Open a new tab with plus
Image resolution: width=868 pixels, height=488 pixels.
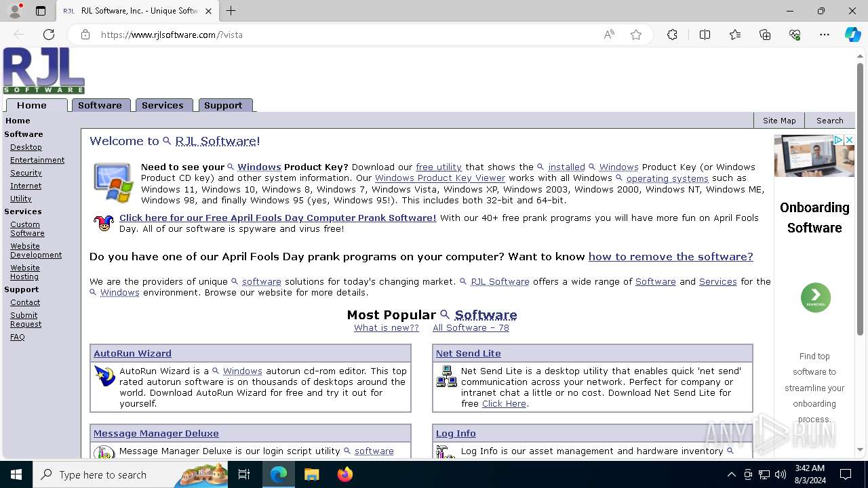231,11
